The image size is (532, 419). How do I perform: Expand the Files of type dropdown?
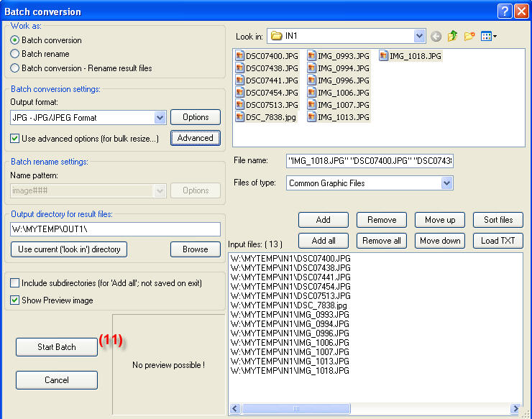coord(446,183)
